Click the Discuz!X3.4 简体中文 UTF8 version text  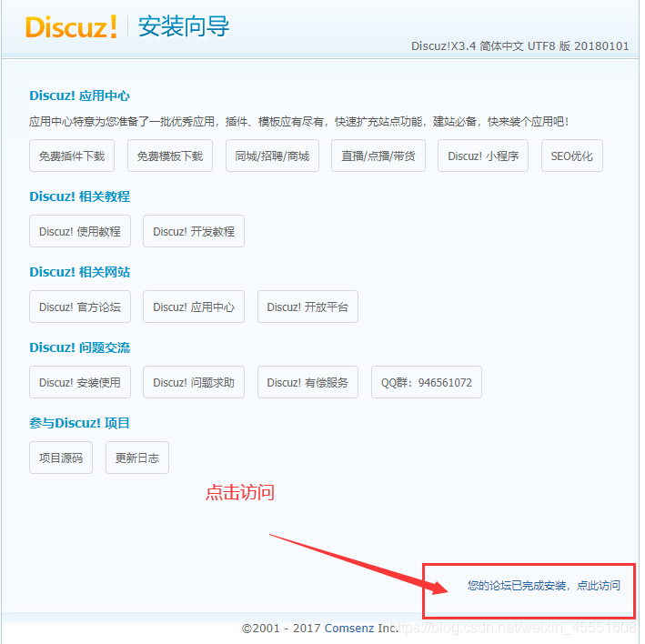click(520, 46)
